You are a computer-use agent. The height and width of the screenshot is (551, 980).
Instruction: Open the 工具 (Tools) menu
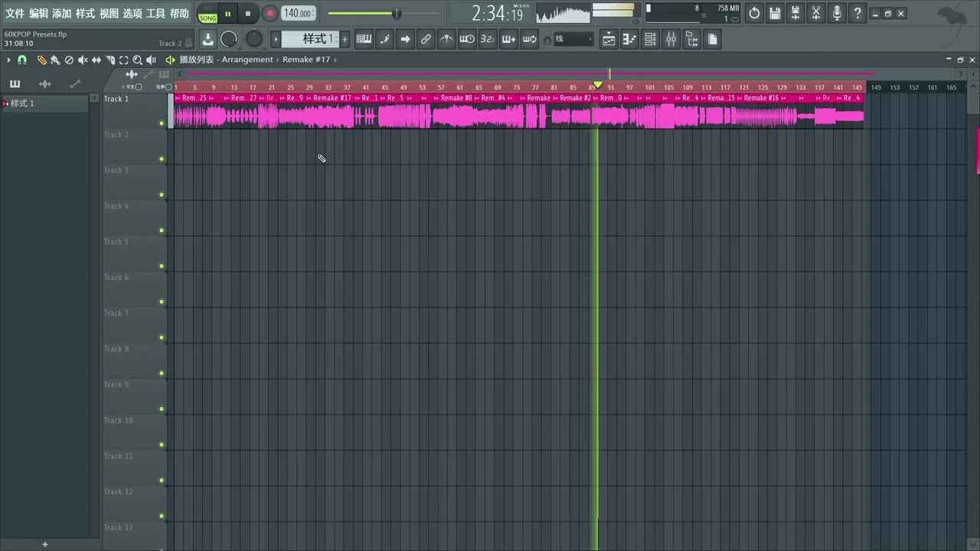[155, 13]
